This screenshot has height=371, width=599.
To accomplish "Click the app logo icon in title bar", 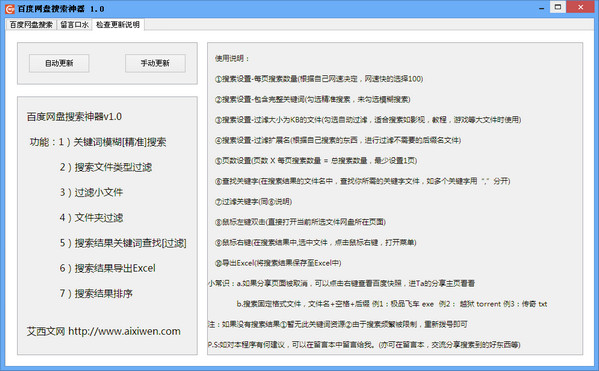I will point(10,8).
